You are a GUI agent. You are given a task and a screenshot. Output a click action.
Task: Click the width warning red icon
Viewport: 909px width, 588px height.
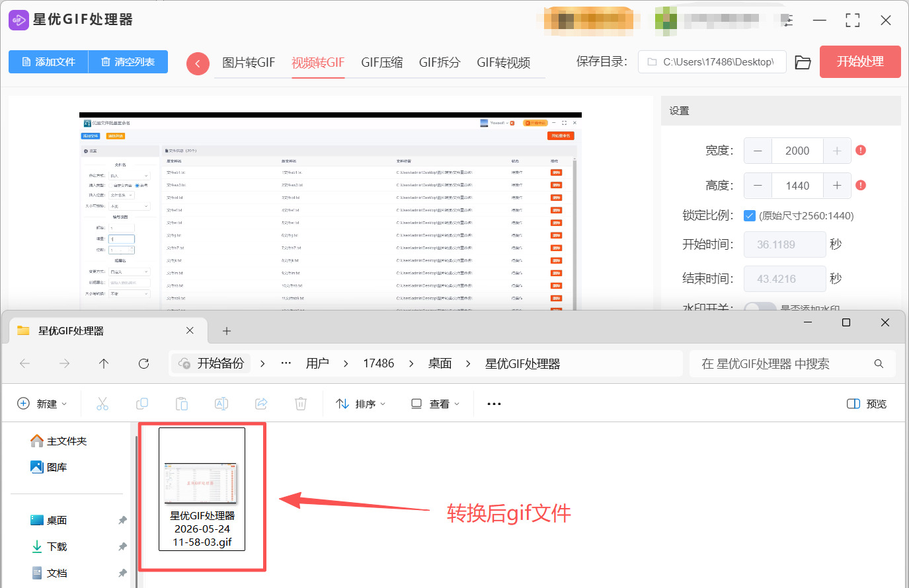(861, 151)
